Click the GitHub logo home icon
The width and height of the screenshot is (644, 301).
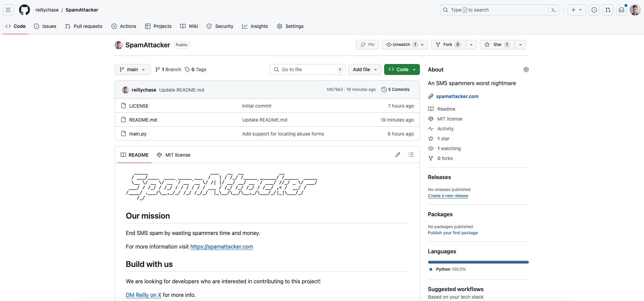click(x=25, y=10)
